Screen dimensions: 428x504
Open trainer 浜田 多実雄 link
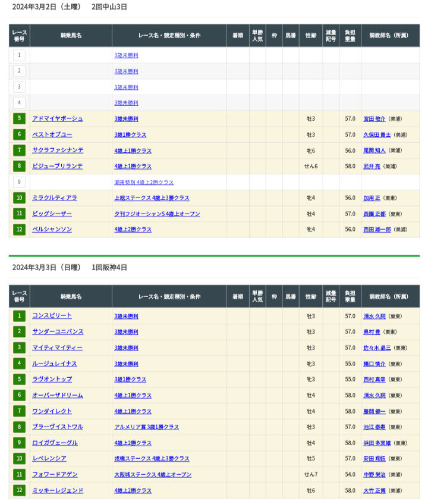tap(377, 443)
